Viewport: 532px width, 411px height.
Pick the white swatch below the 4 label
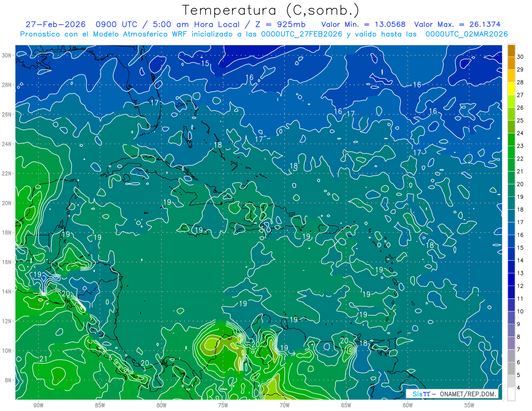(x=511, y=394)
